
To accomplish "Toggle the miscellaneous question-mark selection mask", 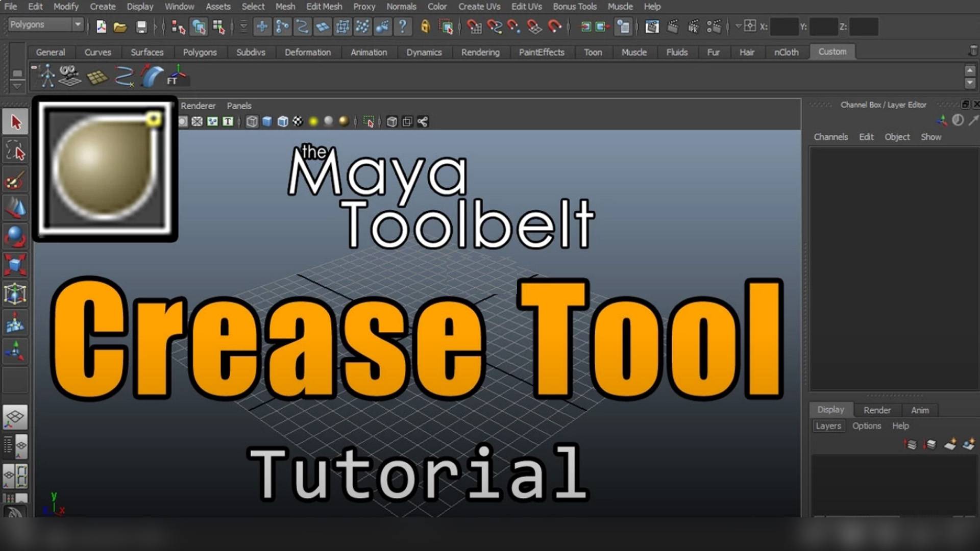I will [x=403, y=27].
